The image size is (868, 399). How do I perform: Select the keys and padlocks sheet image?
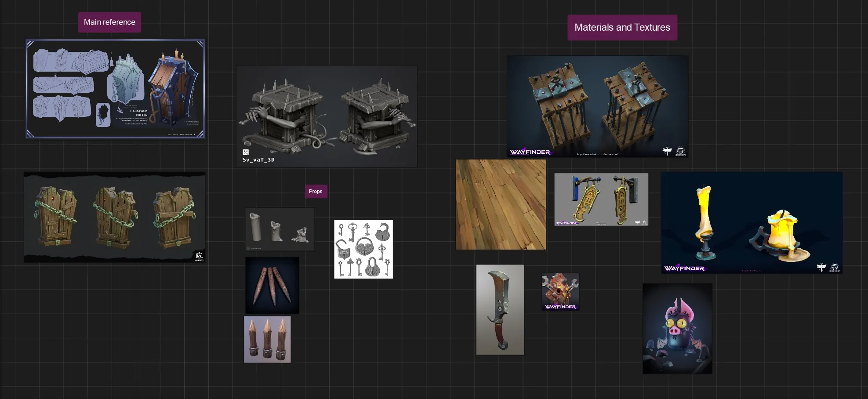pyautogui.click(x=363, y=249)
